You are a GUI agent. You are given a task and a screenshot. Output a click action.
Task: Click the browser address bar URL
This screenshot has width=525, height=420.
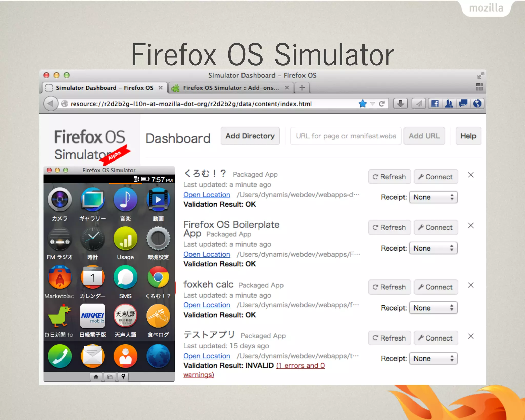coord(191,104)
